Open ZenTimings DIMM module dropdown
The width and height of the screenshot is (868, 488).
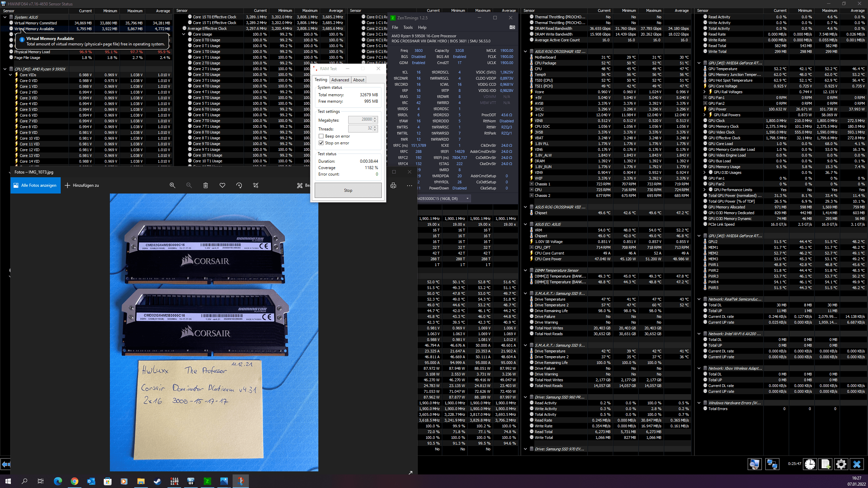(x=468, y=199)
